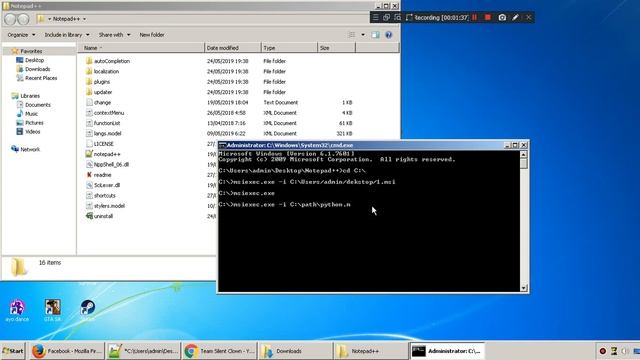
Task: Click cmd window scrollbar down arrow
Action: click(524, 288)
